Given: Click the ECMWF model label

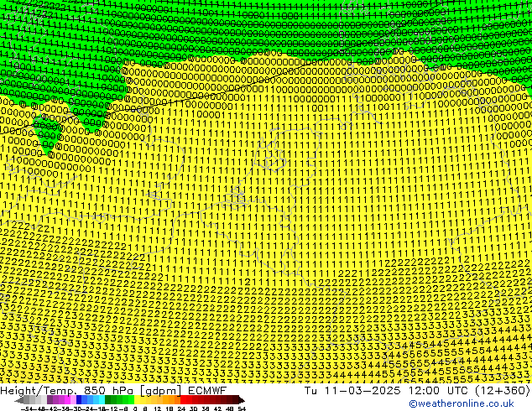Looking at the screenshot, I should pyautogui.click(x=207, y=391).
